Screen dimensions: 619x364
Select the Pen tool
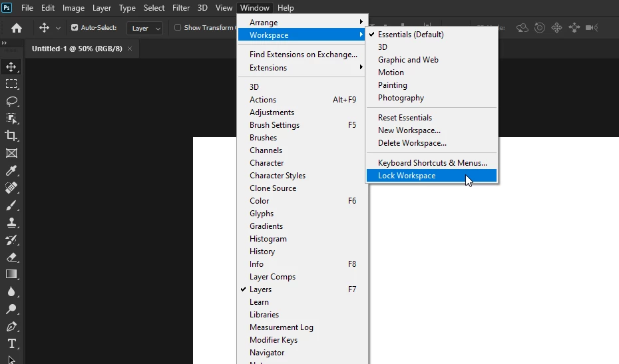click(11, 327)
